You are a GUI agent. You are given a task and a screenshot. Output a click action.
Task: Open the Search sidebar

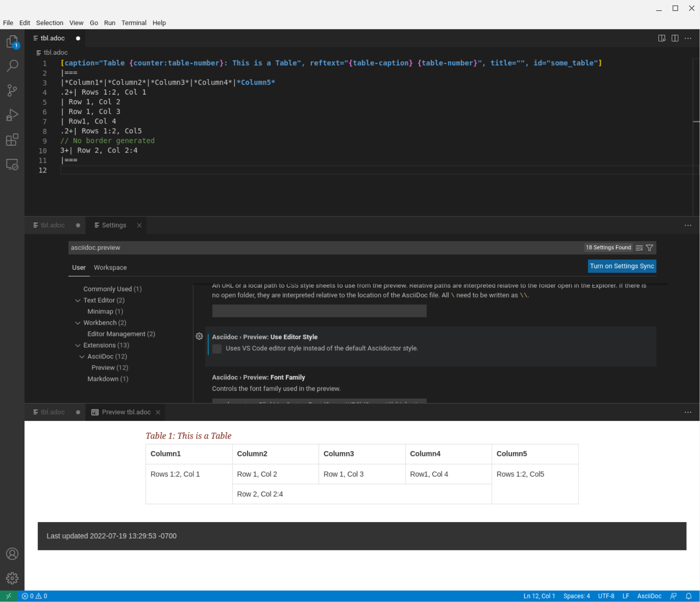point(12,66)
